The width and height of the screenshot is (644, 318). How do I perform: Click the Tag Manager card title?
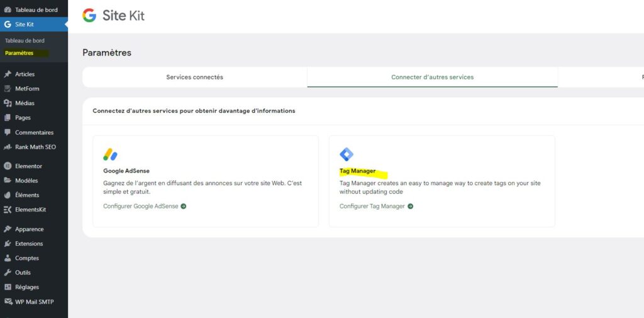tap(357, 171)
